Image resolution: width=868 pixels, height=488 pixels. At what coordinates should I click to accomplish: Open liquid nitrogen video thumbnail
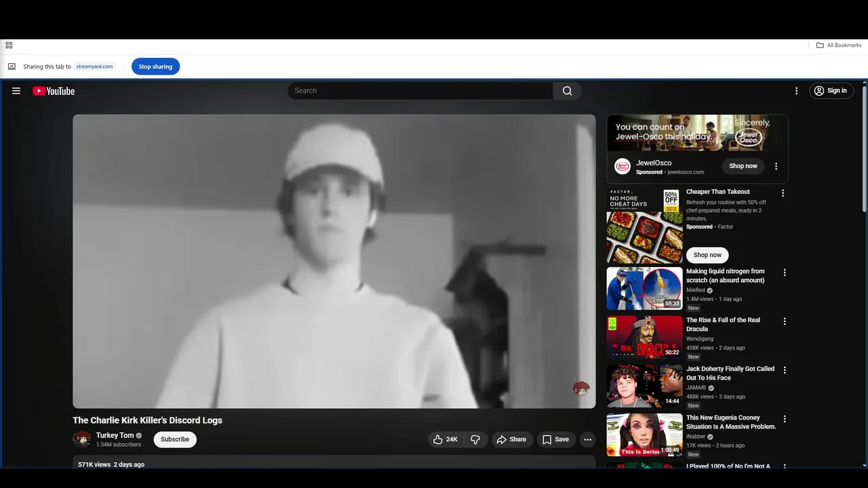click(644, 289)
